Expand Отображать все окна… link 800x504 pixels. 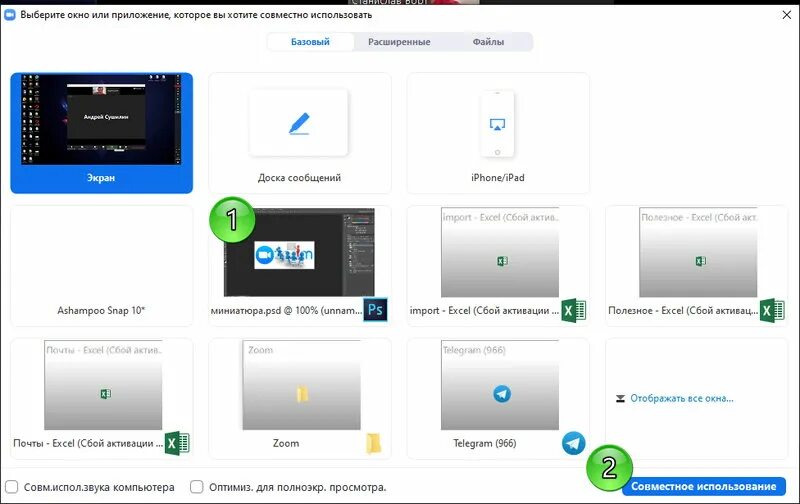682,398
